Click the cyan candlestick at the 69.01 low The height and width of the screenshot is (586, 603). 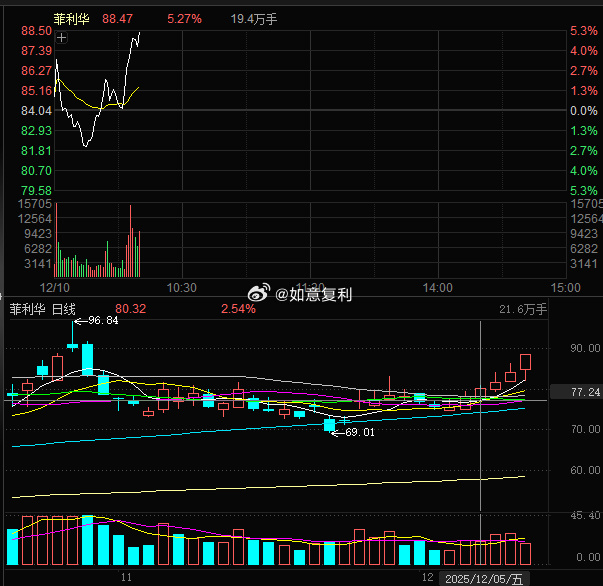(x=330, y=425)
